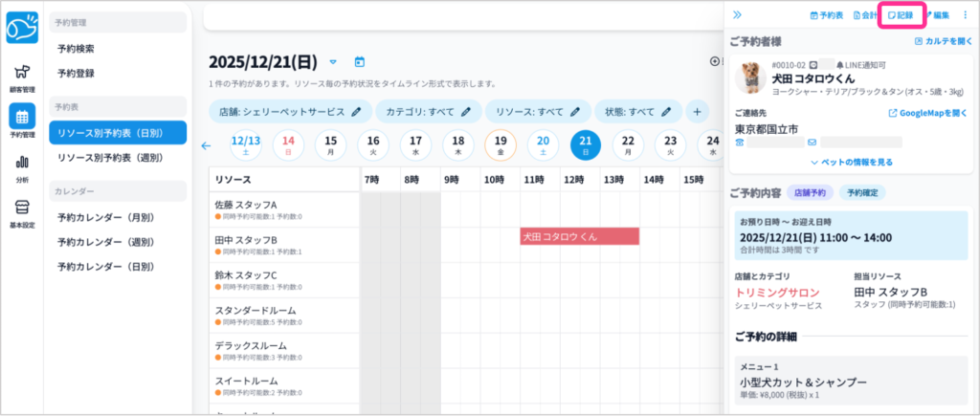Image resolution: width=980 pixels, height=416 pixels.
Task: Open the 顧客管理 sidebar icon
Action: [x=21, y=74]
